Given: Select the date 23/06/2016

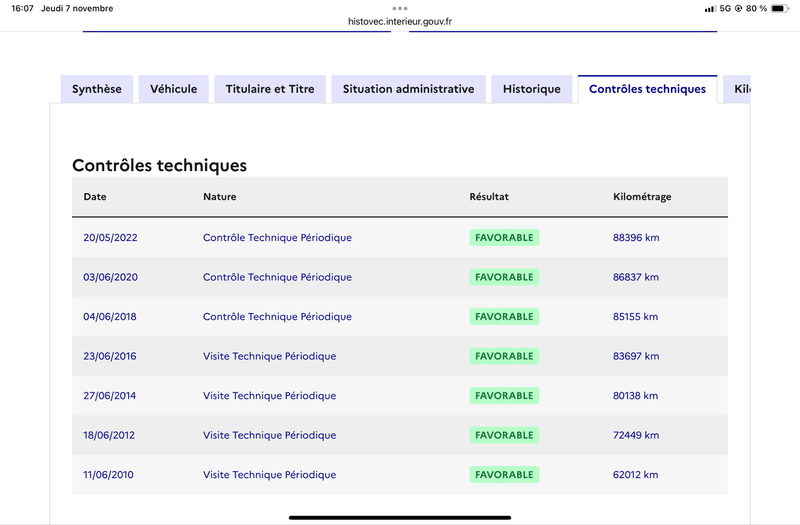Looking at the screenshot, I should pos(110,356).
